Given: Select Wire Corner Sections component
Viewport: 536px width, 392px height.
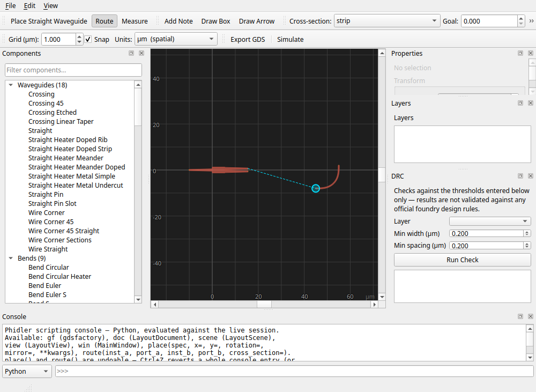Looking at the screenshot, I should [60, 240].
